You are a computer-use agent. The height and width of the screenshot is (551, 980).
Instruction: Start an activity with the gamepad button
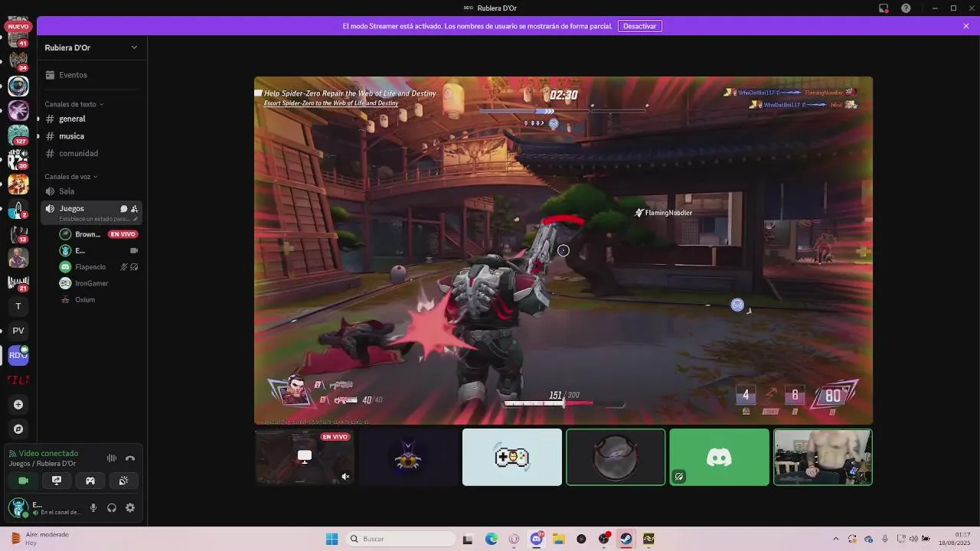[x=90, y=481]
